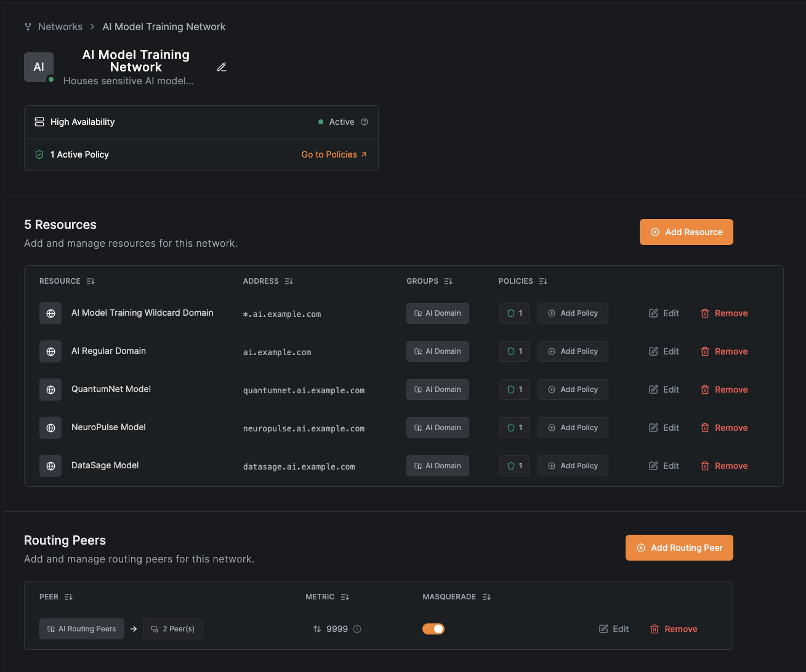Viewport: 806px width, 672px height.
Task: Click the Add Resource button
Action: pos(686,232)
